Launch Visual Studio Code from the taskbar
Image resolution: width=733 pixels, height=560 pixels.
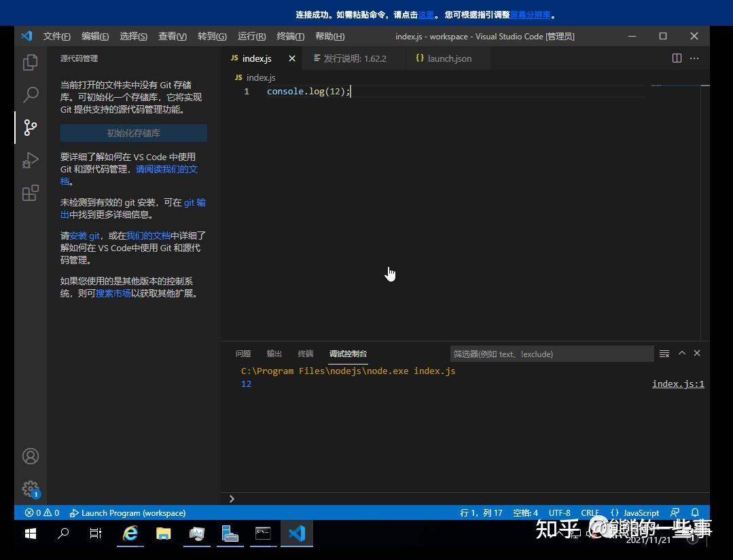point(297,534)
